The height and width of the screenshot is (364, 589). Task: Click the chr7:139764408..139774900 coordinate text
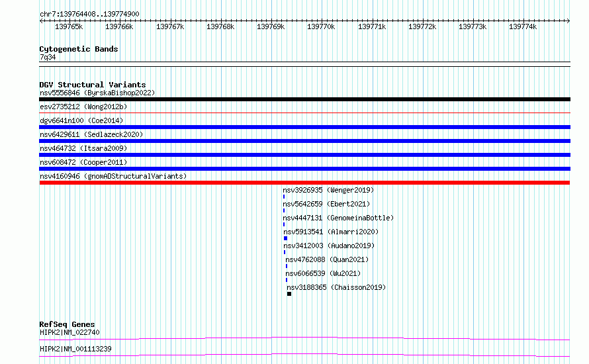point(89,14)
